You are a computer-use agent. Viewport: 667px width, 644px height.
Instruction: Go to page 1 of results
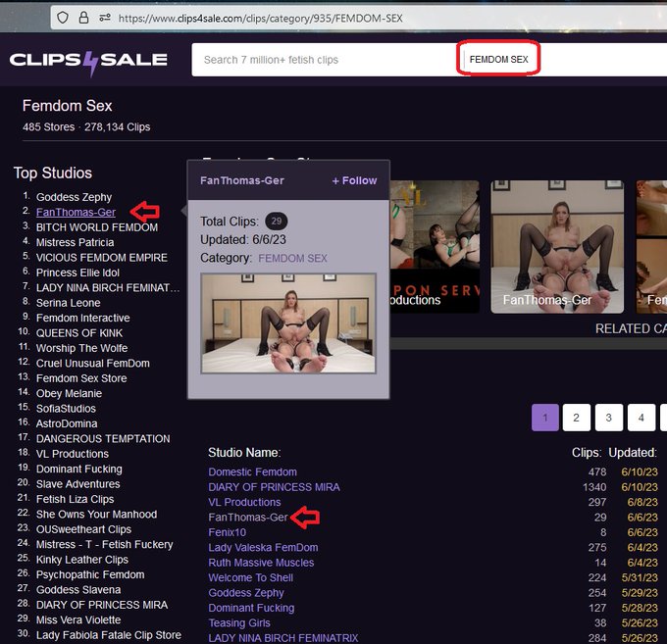click(x=545, y=418)
